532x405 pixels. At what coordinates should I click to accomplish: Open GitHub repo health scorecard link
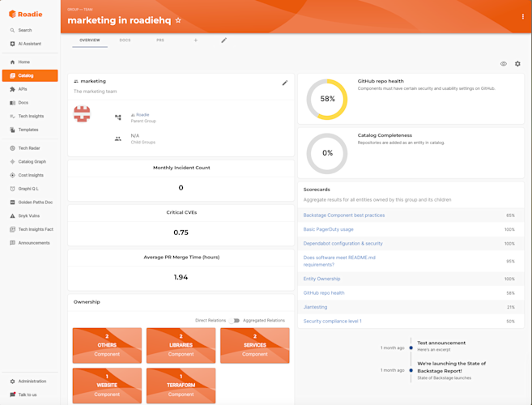[x=324, y=293]
